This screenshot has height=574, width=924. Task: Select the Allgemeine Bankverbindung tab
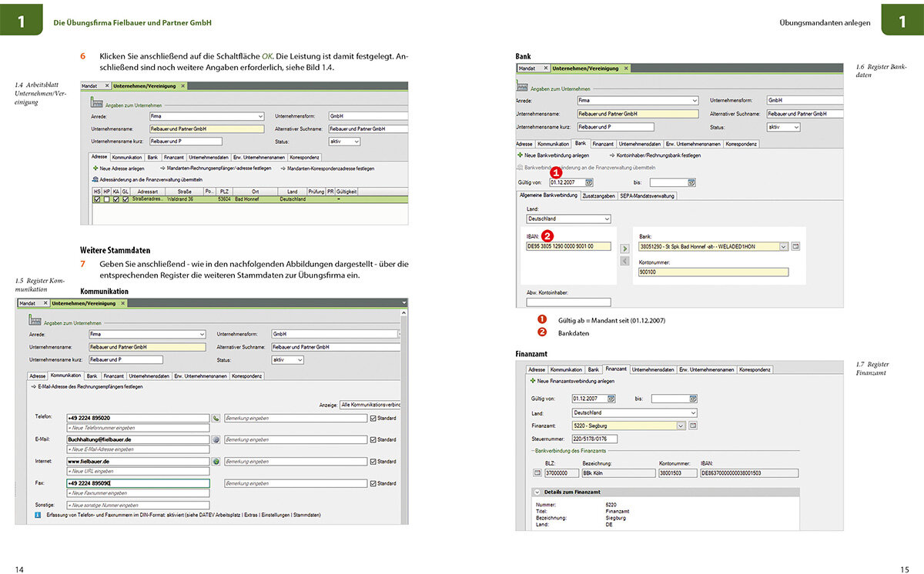click(x=547, y=195)
